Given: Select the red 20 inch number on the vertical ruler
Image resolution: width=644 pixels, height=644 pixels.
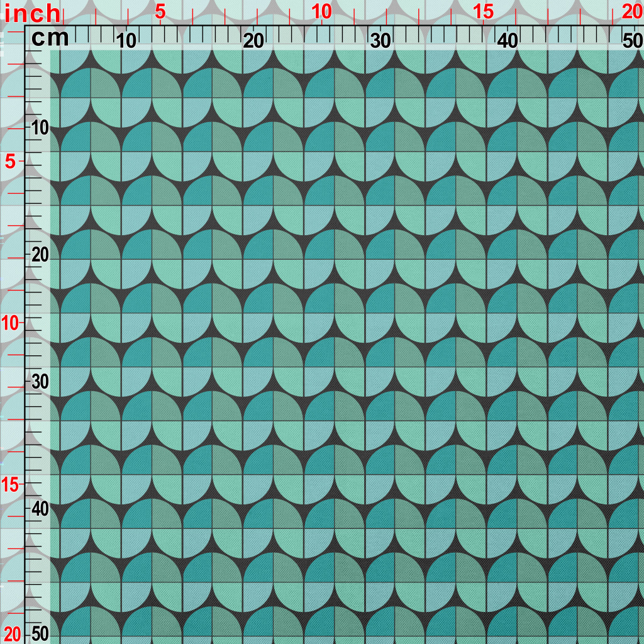Looking at the screenshot, I should (x=12, y=633).
